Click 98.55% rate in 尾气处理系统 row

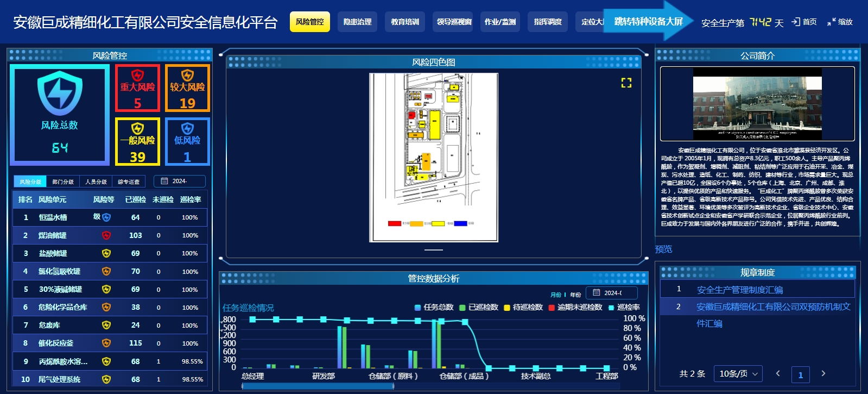193,379
